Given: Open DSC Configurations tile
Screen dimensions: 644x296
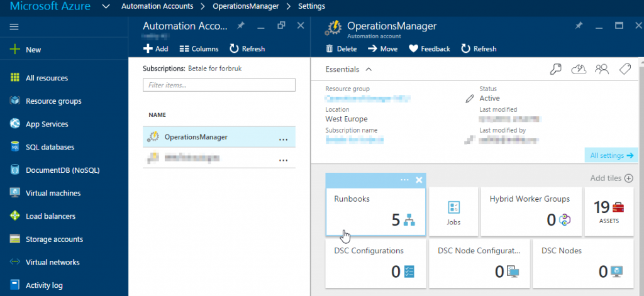Looking at the screenshot, I should (x=376, y=263).
